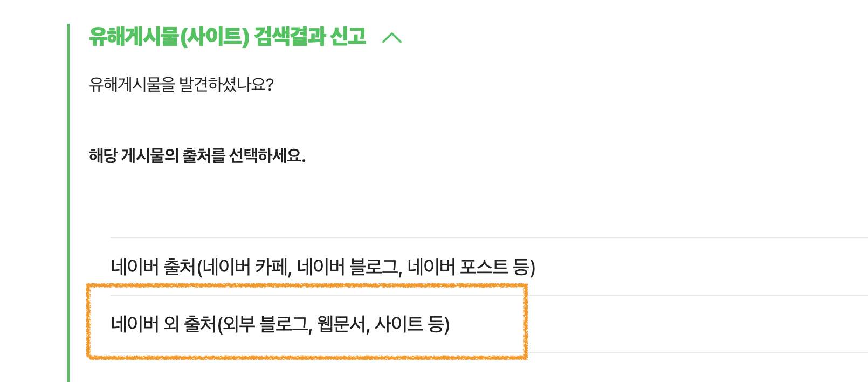Click the upward chevron next to the heading
This screenshot has height=382, width=868.
point(393,38)
